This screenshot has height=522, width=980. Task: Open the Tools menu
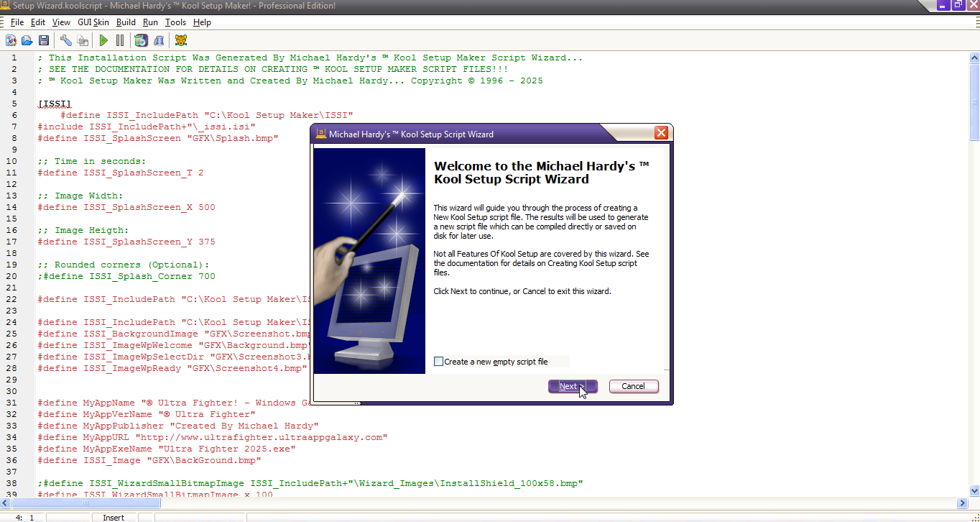click(175, 22)
